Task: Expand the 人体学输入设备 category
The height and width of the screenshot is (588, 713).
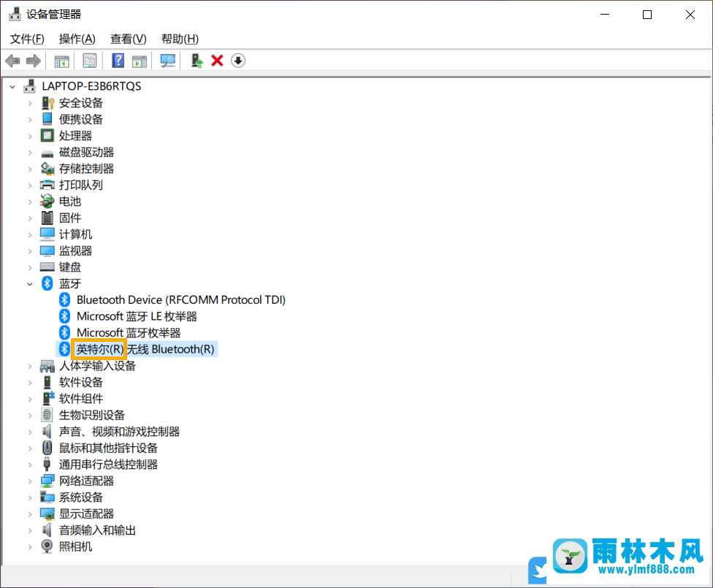Action: (x=30, y=366)
